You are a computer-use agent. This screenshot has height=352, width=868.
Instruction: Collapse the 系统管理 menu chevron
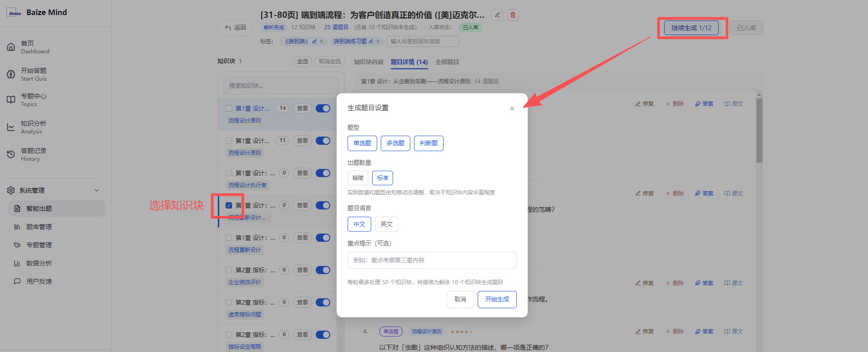tap(96, 190)
